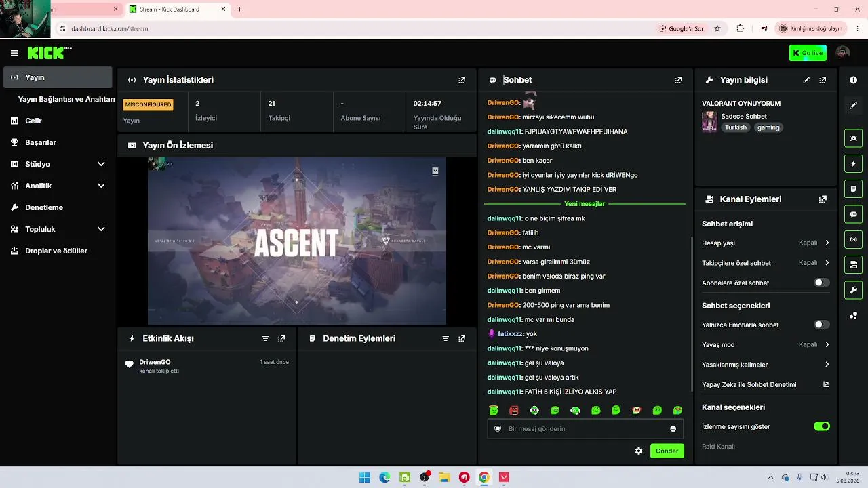Screen dimensions: 868x488
Task: Click the ASCENT stream preview thumbnail
Action: click(296, 241)
